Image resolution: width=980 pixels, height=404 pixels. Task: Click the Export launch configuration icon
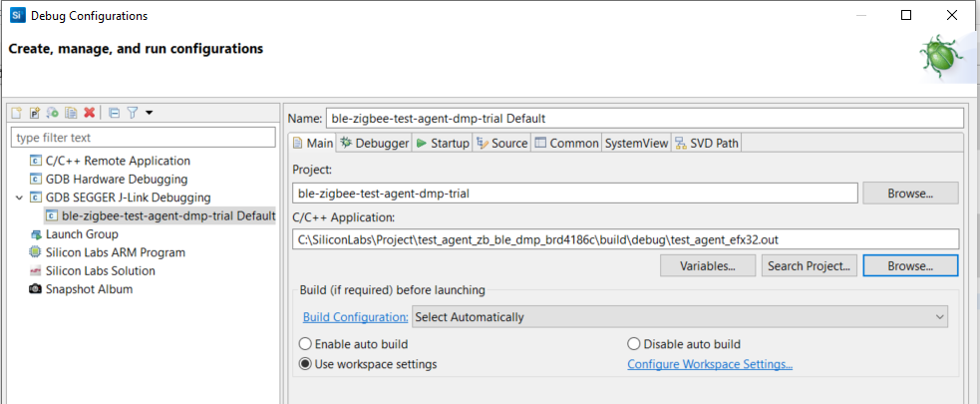tap(53, 113)
